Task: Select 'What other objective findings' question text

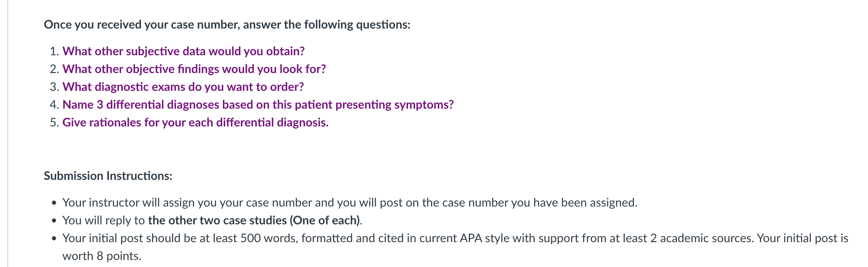Action: [x=194, y=69]
